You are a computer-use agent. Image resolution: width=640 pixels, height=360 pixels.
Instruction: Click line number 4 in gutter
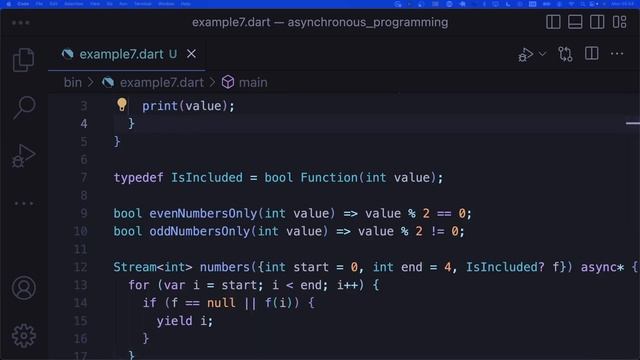pyautogui.click(x=84, y=124)
